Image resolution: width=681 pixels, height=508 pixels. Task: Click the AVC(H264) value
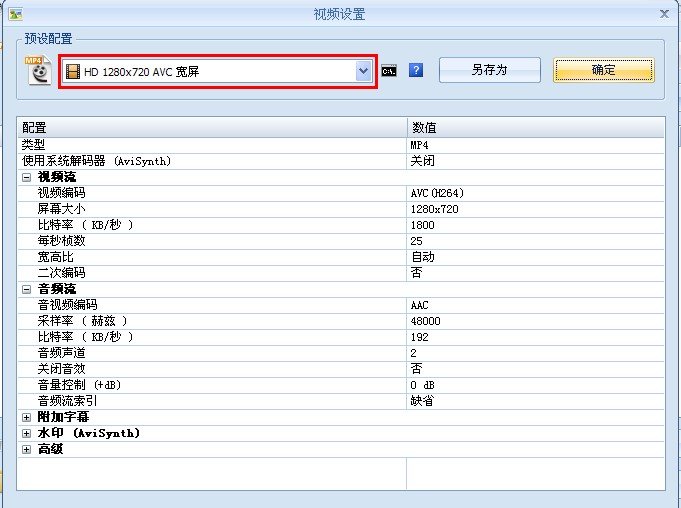click(536, 193)
